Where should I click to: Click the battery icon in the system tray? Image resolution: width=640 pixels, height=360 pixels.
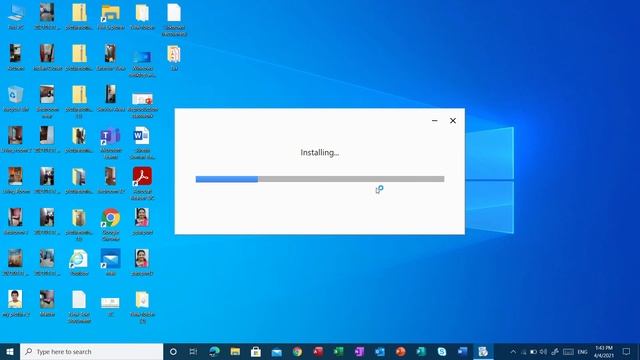pyautogui.click(x=533, y=351)
